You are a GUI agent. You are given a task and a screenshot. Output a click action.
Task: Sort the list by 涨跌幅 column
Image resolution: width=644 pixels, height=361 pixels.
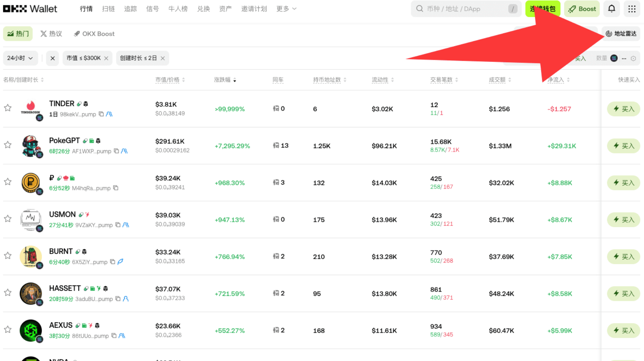point(225,80)
